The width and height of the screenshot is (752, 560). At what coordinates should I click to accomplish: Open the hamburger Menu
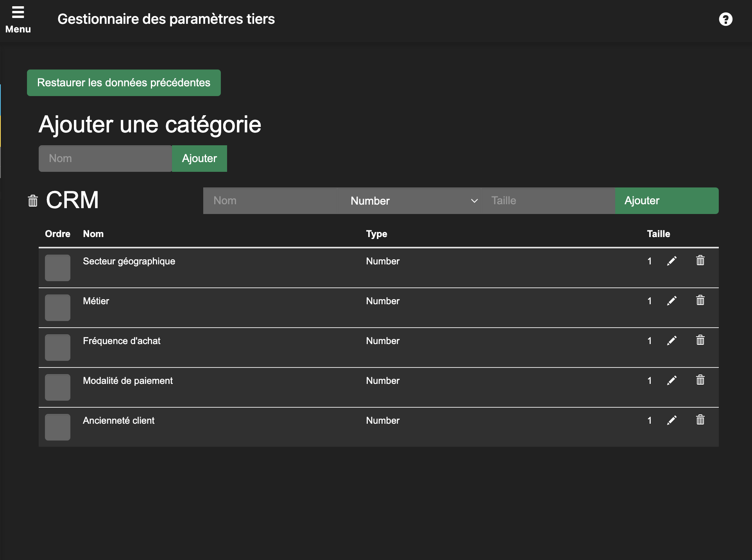[18, 20]
